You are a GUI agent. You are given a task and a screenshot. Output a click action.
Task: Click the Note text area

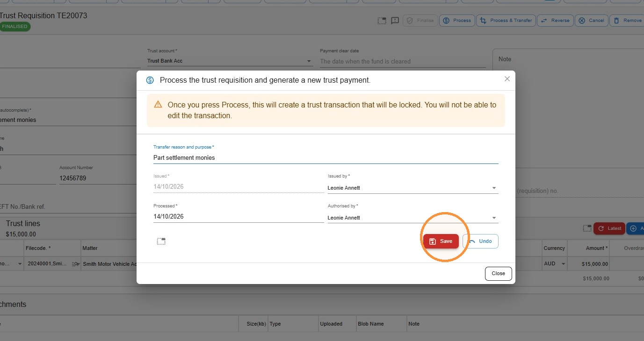click(x=568, y=107)
